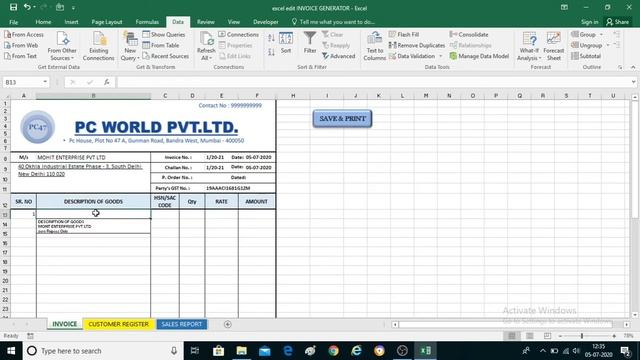The width and height of the screenshot is (640, 360).
Task: Open the Ungroup dropdown
Action: coord(608,45)
